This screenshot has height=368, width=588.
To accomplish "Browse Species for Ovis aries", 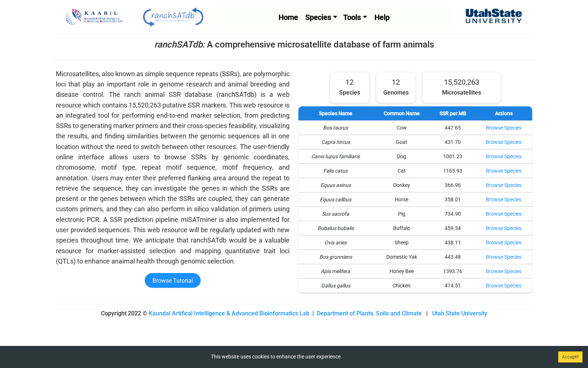I will coord(503,243).
